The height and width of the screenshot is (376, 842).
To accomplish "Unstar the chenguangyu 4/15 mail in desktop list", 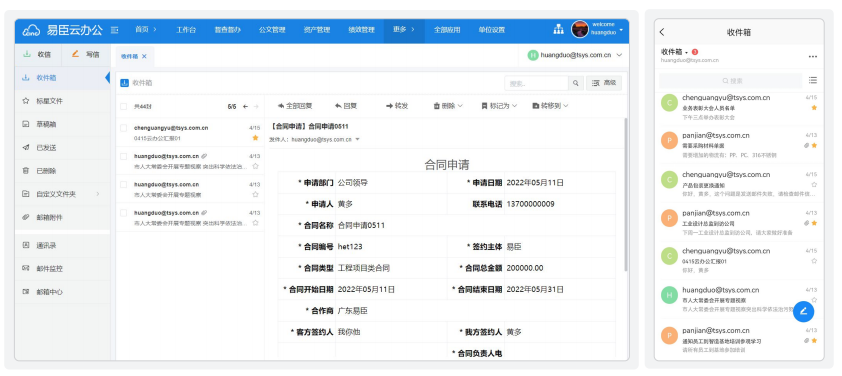I will (x=256, y=138).
